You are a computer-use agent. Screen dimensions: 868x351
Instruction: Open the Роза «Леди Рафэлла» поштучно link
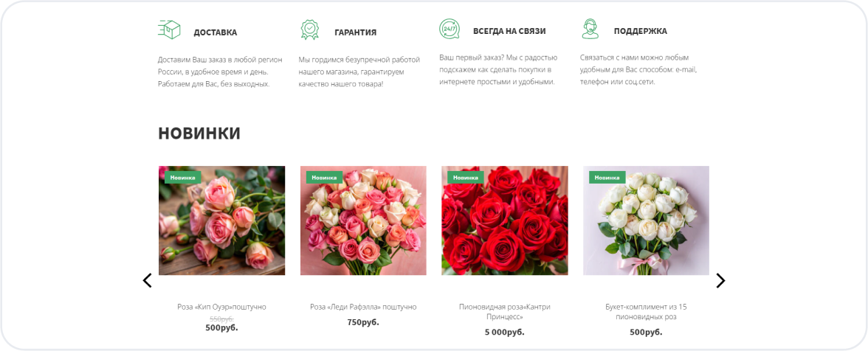coord(363,307)
